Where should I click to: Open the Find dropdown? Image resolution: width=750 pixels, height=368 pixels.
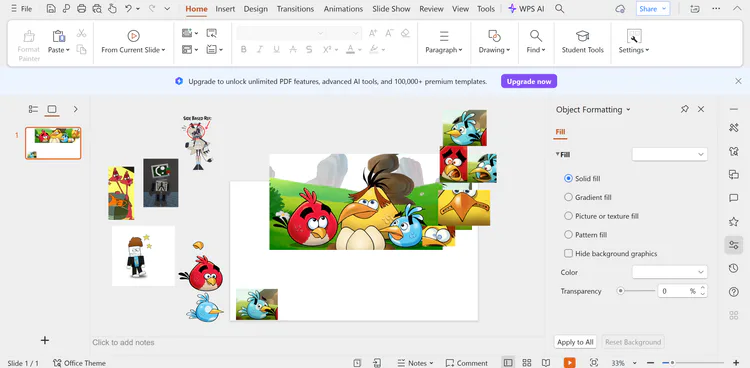point(536,50)
